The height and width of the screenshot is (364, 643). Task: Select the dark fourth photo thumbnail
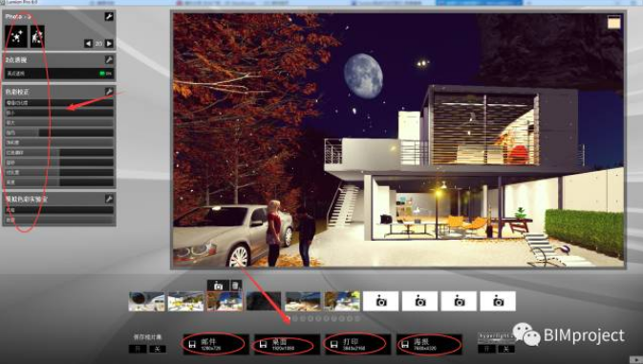[x=264, y=302]
